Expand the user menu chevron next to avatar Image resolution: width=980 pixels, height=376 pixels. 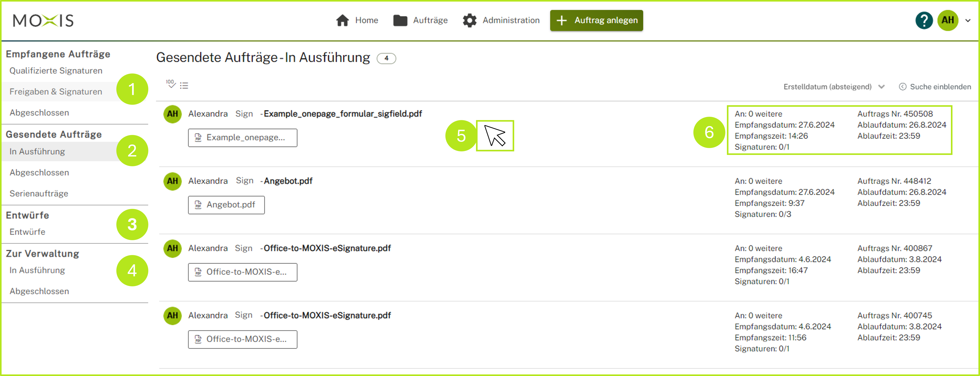click(968, 21)
